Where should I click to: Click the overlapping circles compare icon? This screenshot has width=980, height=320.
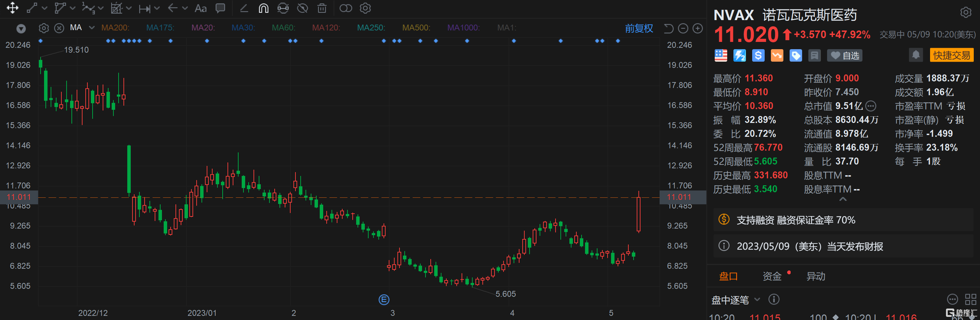[x=345, y=8]
